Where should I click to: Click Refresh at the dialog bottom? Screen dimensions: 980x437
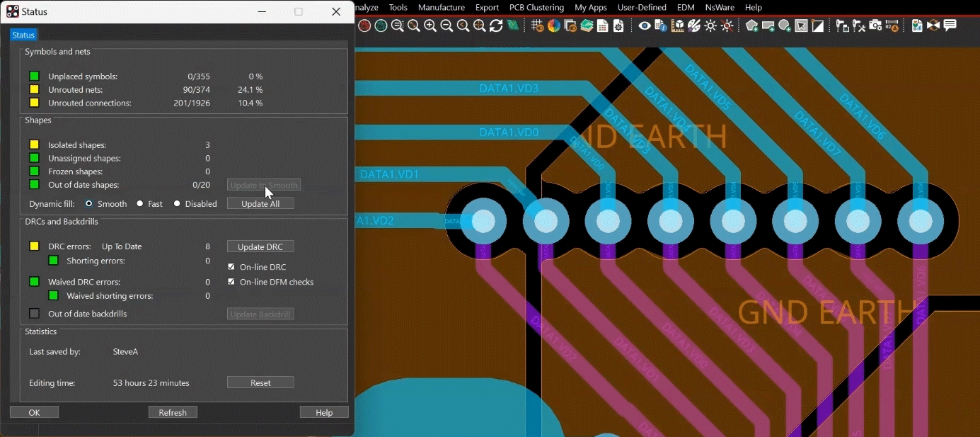[x=173, y=412]
